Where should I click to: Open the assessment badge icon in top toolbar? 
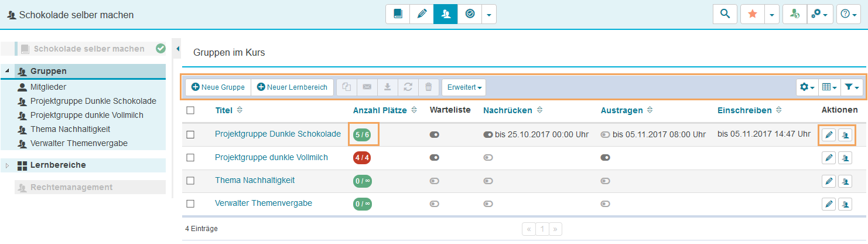coord(470,14)
